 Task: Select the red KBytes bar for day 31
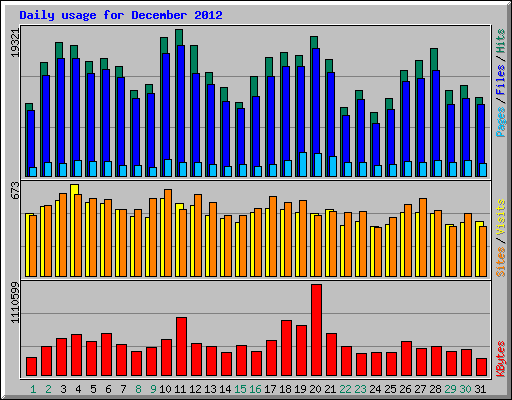click(481, 367)
